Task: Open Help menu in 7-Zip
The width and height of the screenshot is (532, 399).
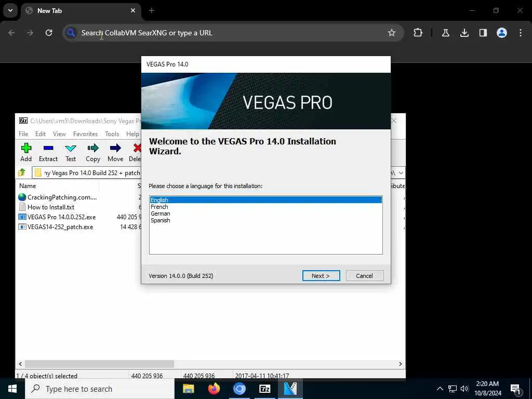Action: point(132,134)
